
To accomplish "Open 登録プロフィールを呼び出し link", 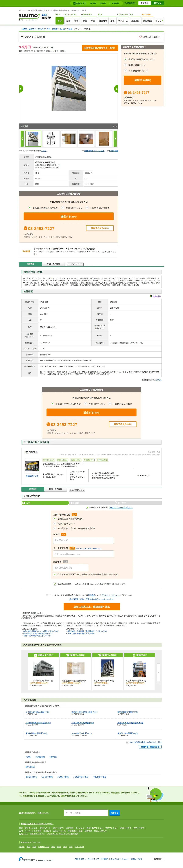I will coord(121,507).
